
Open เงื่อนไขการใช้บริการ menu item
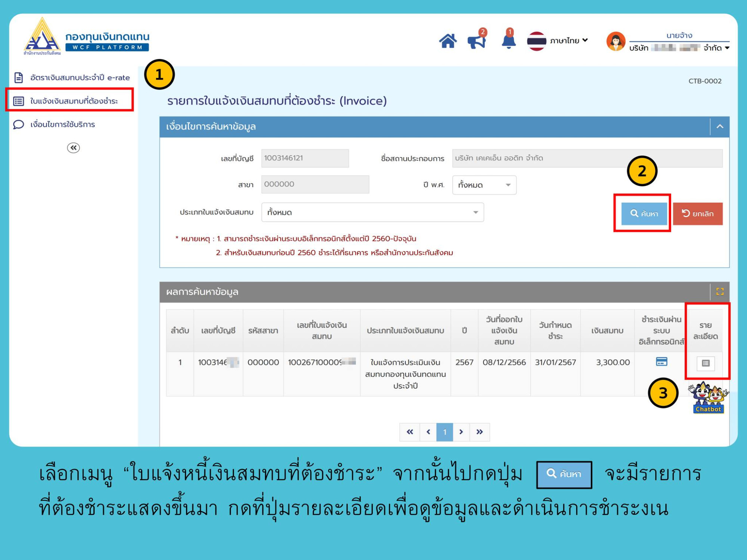(x=62, y=124)
